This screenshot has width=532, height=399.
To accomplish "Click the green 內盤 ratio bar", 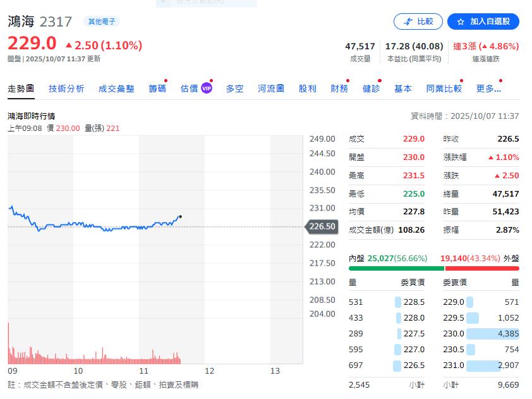I will [x=396, y=268].
